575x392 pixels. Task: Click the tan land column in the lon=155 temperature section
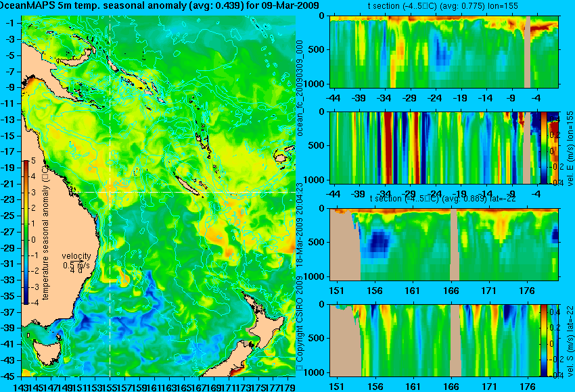point(528,51)
